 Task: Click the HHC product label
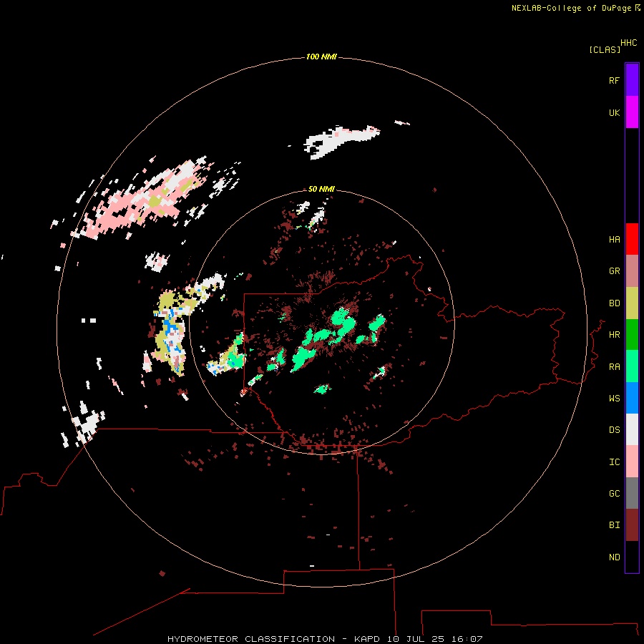[628, 43]
